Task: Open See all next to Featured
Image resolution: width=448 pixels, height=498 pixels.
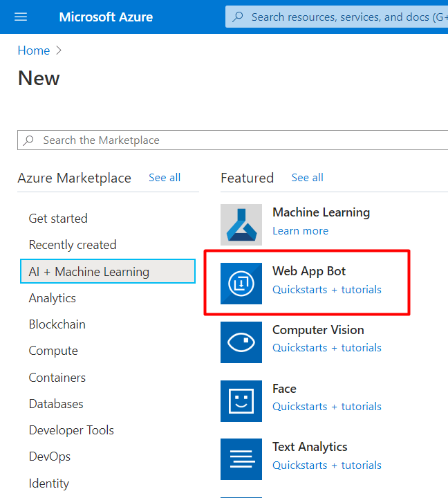Action: click(x=308, y=178)
